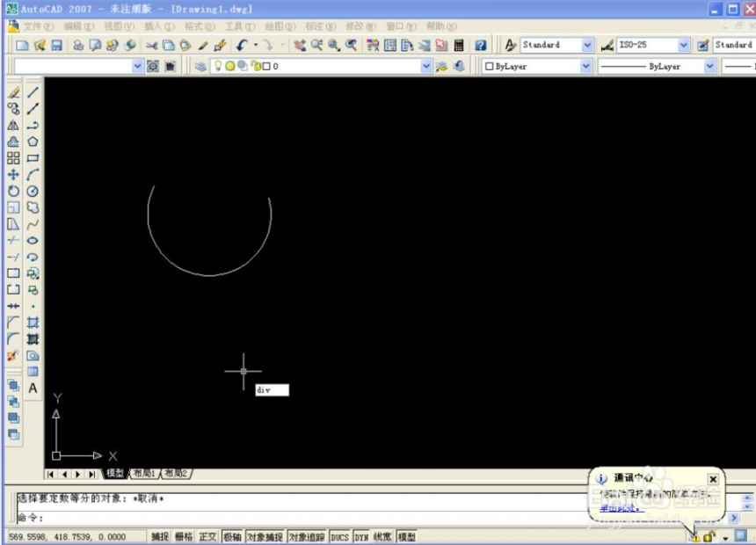Select the Rectangle drawing tool
The width and height of the screenshot is (756, 545).
click(x=33, y=157)
